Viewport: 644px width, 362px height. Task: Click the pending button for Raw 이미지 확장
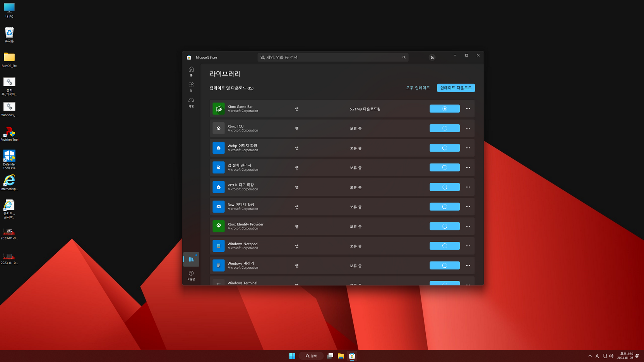[x=445, y=207]
